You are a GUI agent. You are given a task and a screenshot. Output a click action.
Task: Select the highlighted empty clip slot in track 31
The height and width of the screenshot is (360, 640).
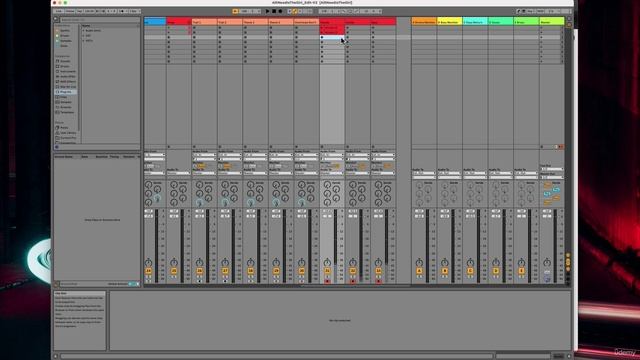(332, 37)
